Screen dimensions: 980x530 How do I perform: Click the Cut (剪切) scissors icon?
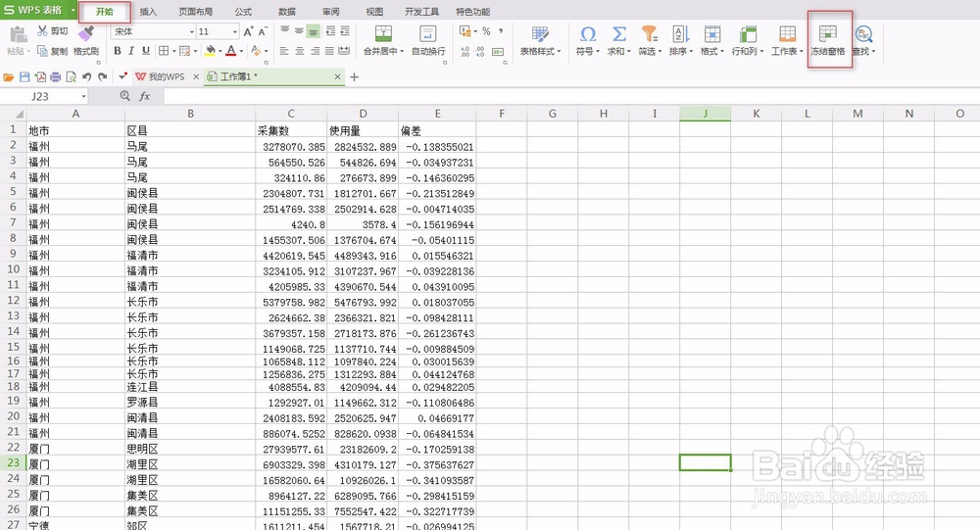click(x=42, y=30)
